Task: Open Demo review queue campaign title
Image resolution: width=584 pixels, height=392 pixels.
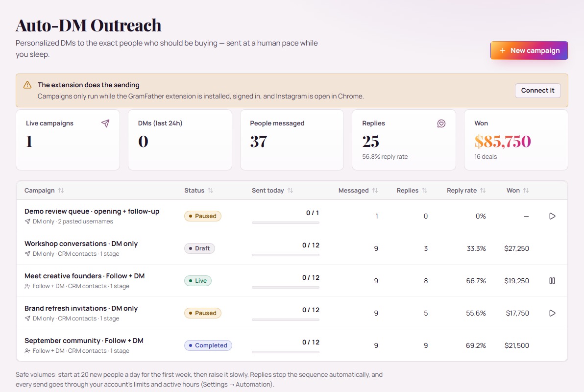Action: click(x=92, y=211)
